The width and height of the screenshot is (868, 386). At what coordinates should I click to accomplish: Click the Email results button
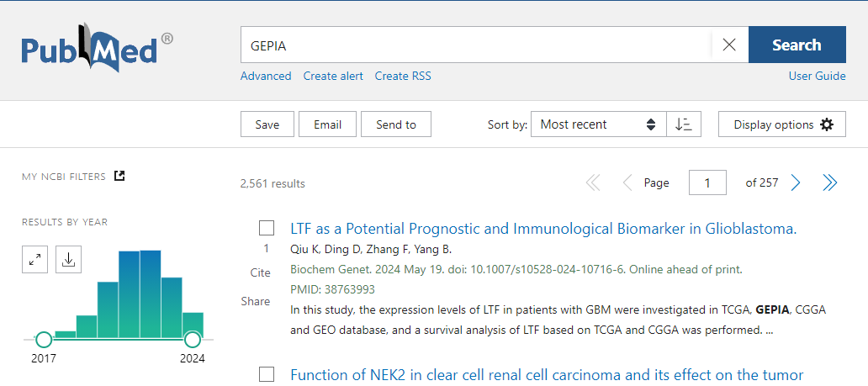[327, 124]
